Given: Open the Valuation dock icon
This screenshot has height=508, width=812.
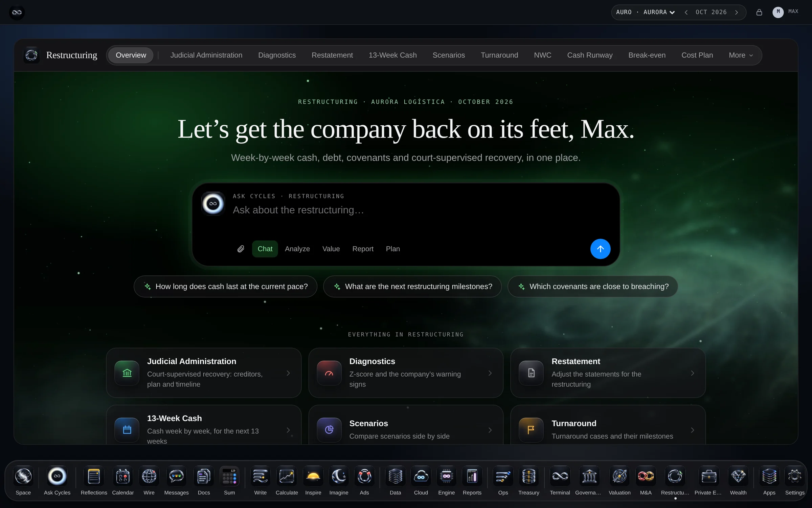Looking at the screenshot, I should pos(619,477).
